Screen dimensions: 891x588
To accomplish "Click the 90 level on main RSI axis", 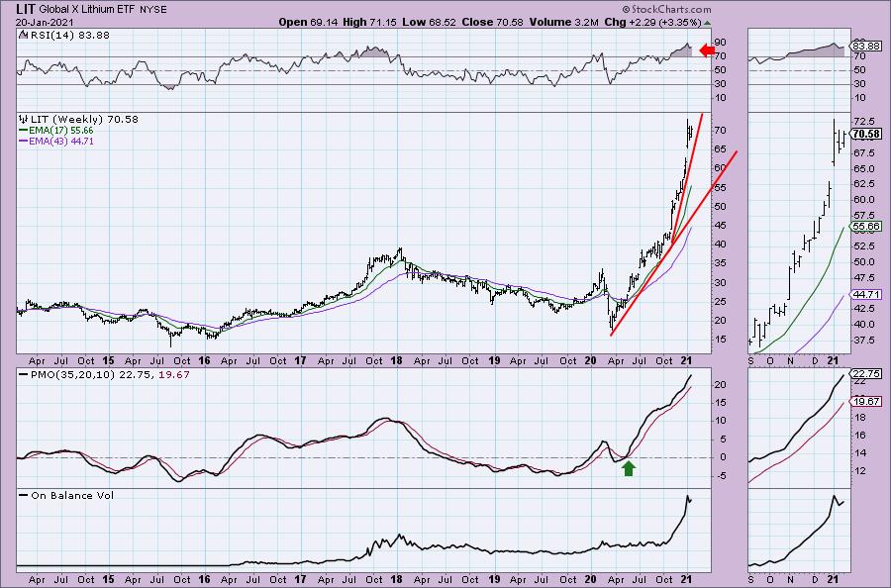I will 721,42.
